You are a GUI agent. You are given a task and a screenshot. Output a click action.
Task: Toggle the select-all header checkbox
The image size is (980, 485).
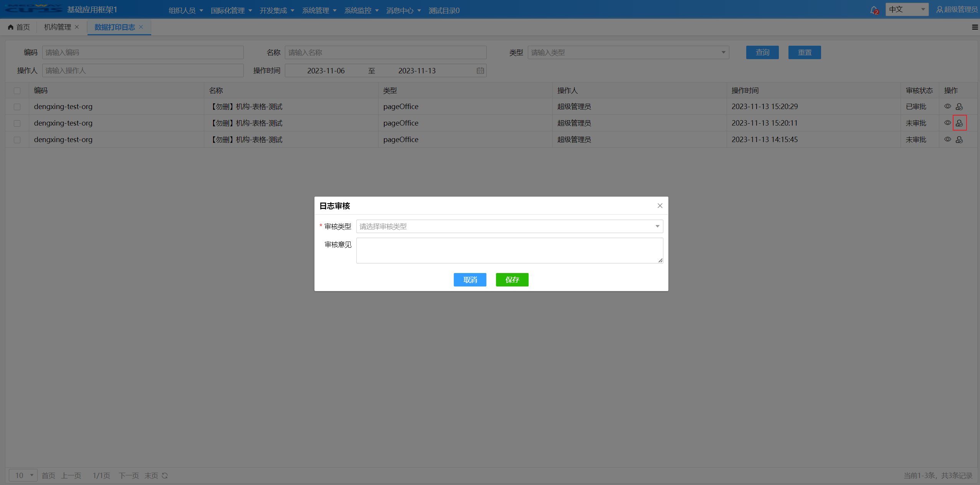tap(17, 91)
